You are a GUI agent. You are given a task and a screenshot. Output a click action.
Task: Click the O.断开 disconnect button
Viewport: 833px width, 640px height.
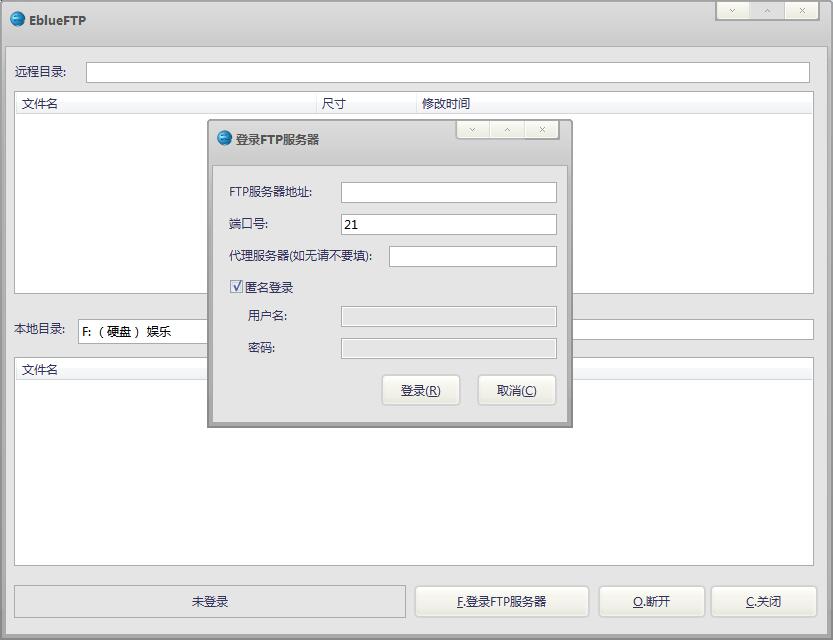[x=651, y=601]
